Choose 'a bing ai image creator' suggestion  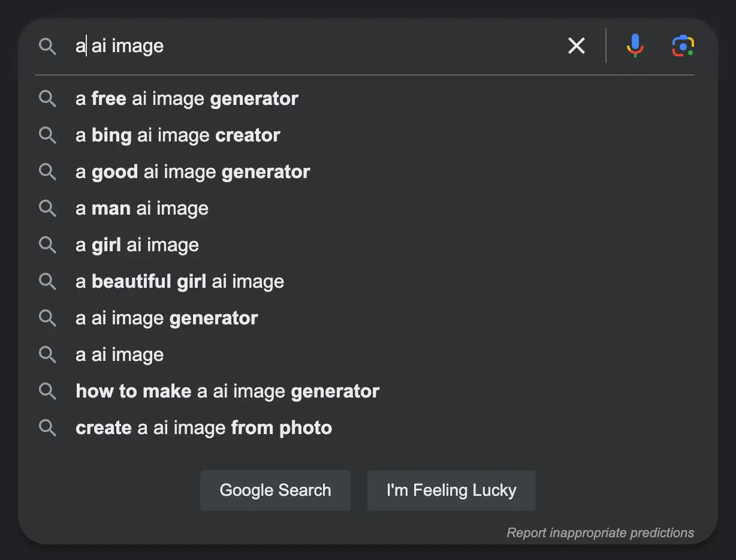[x=178, y=136]
